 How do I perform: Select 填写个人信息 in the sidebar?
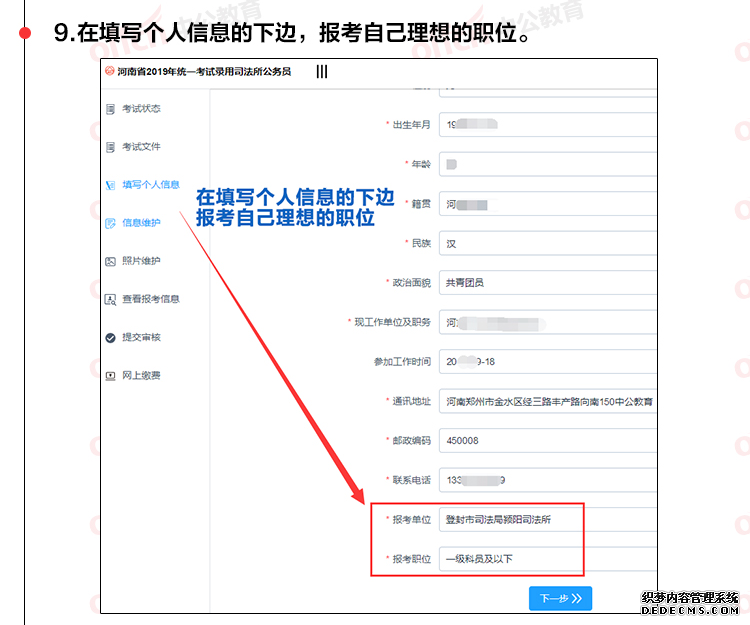coord(151,185)
